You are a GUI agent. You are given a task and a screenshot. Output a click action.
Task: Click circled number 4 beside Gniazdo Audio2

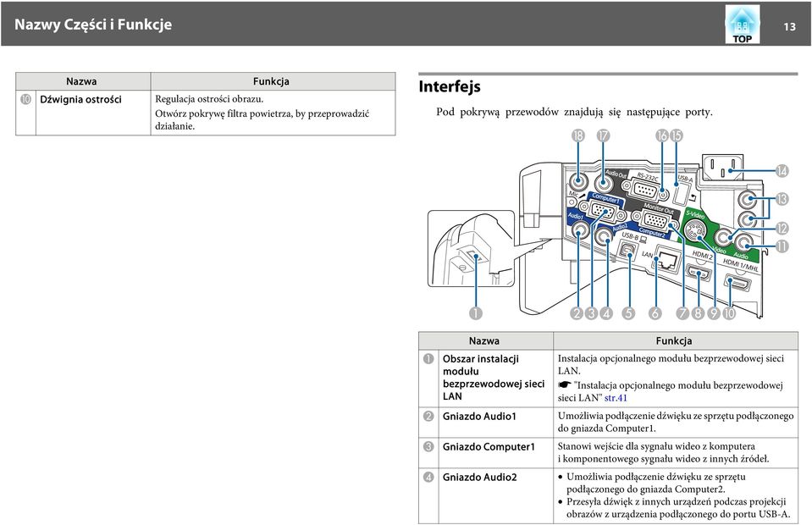point(428,477)
